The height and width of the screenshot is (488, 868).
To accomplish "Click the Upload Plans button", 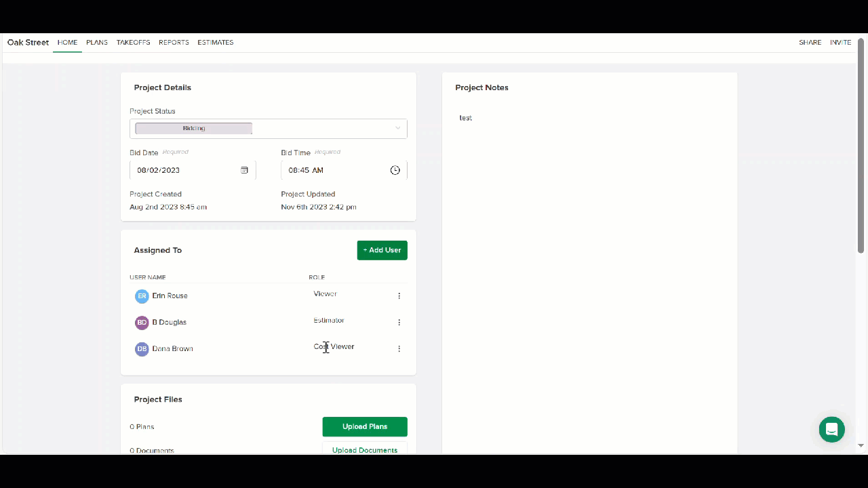I will click(365, 426).
